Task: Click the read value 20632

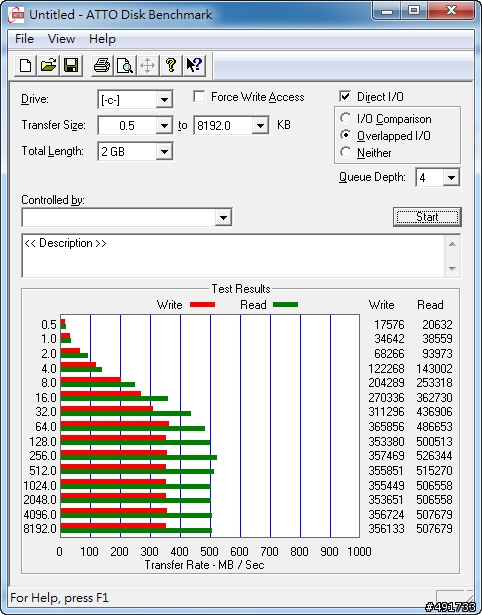Action: [437, 324]
